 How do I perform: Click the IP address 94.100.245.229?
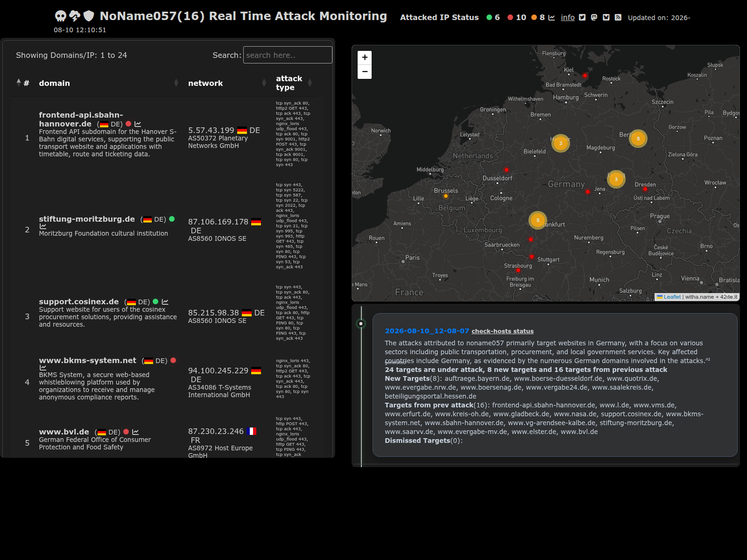tap(218, 371)
